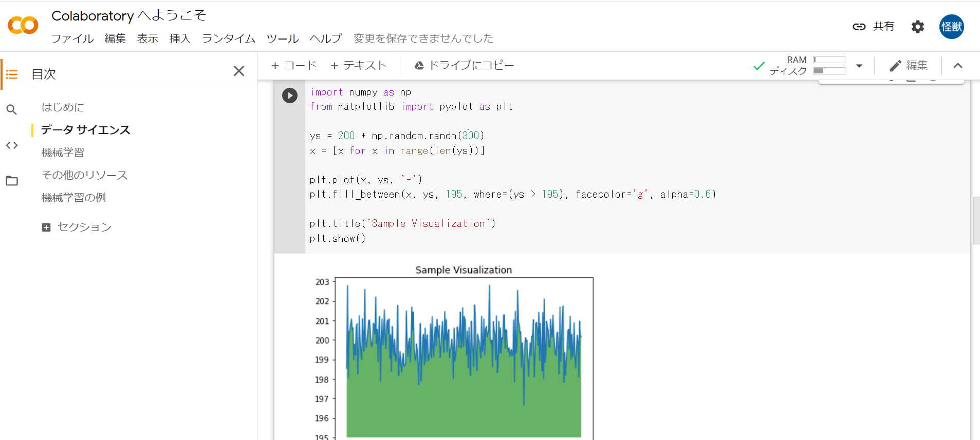Click the Colab CO logo

point(23,25)
